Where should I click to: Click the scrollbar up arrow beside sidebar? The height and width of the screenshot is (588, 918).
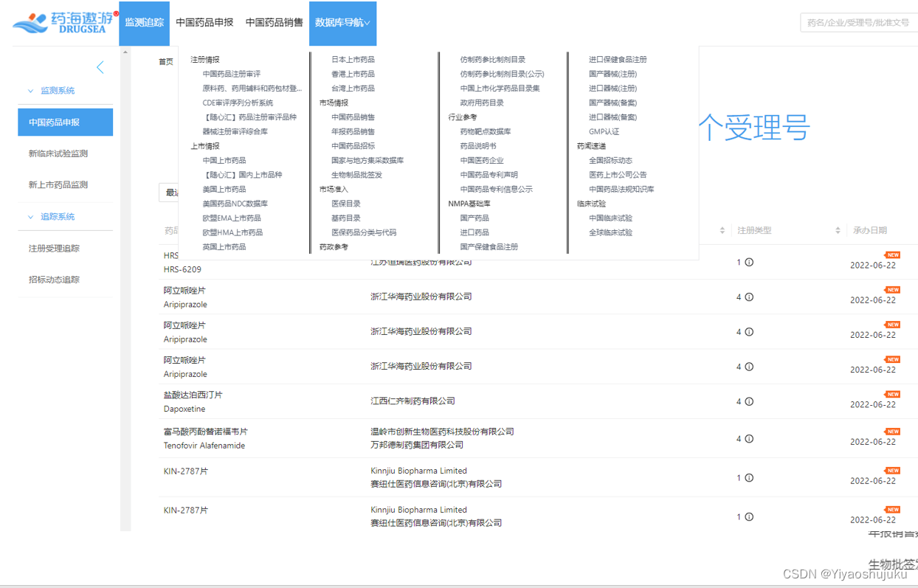tap(125, 52)
